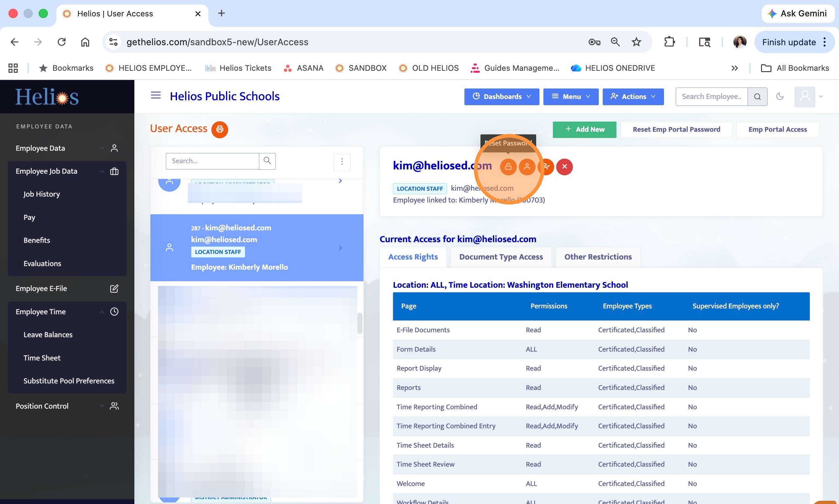Open the SANDBOX bookmark
839x504 pixels.
click(361, 68)
